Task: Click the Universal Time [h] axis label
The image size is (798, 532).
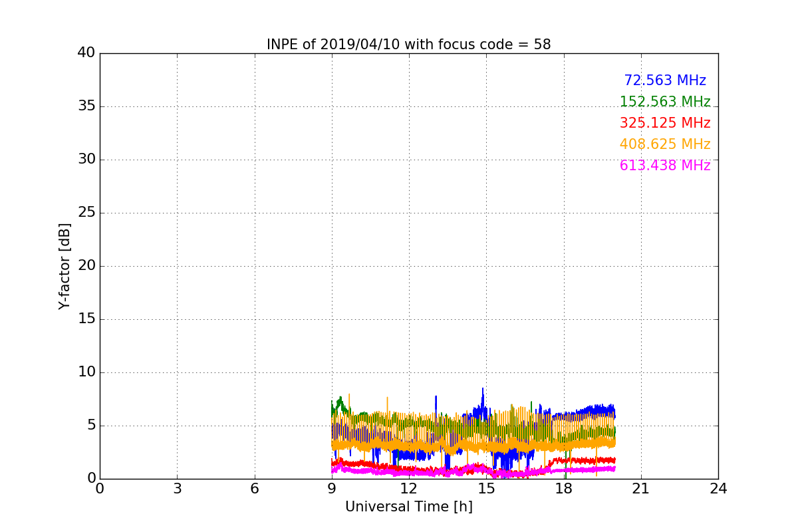Action: tap(409, 507)
